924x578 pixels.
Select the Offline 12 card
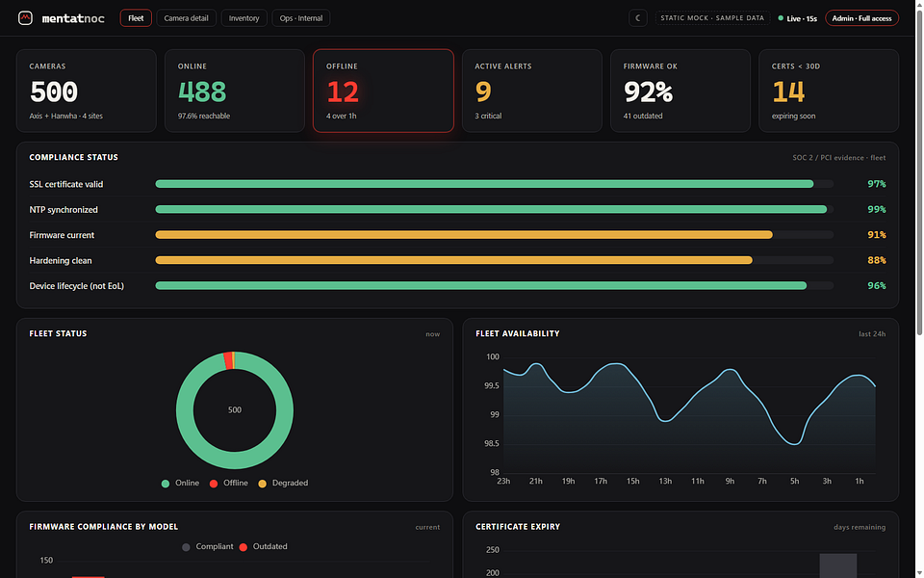point(383,91)
